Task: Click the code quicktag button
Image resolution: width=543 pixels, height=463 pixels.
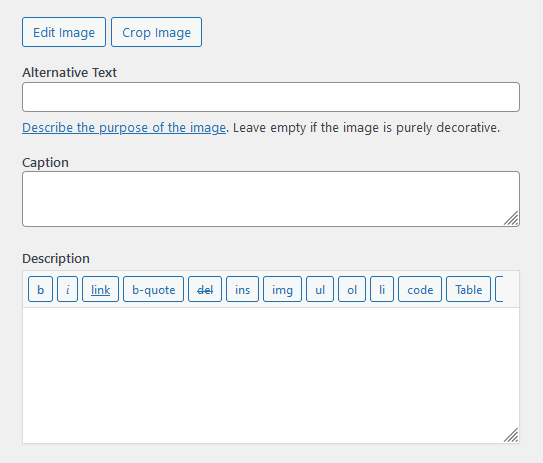Action: click(420, 289)
